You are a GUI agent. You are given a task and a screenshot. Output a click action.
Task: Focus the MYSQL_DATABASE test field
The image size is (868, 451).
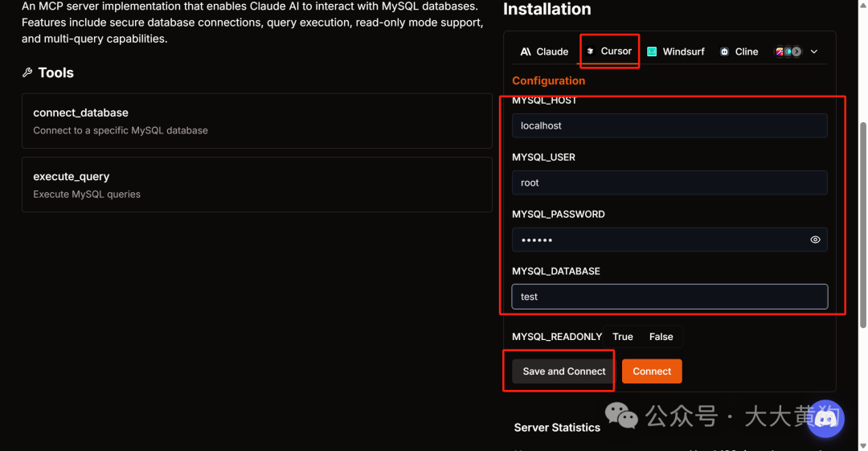669,297
